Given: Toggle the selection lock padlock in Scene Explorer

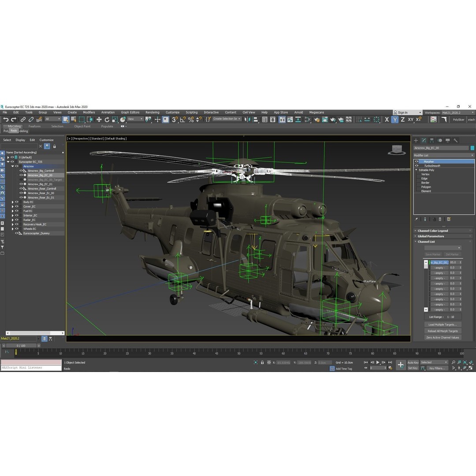Looking at the screenshot, I should pos(55,146).
